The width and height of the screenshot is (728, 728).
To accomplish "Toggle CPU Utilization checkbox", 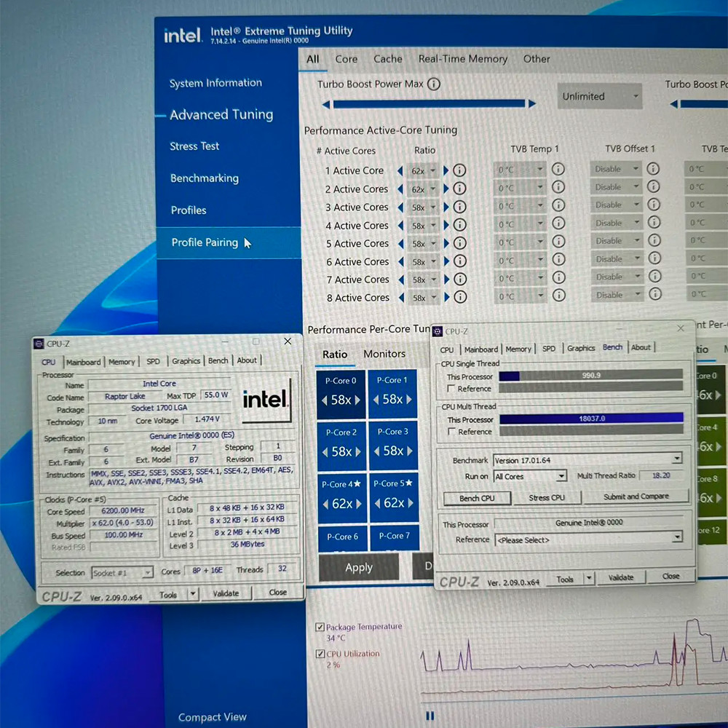I will pos(320,654).
